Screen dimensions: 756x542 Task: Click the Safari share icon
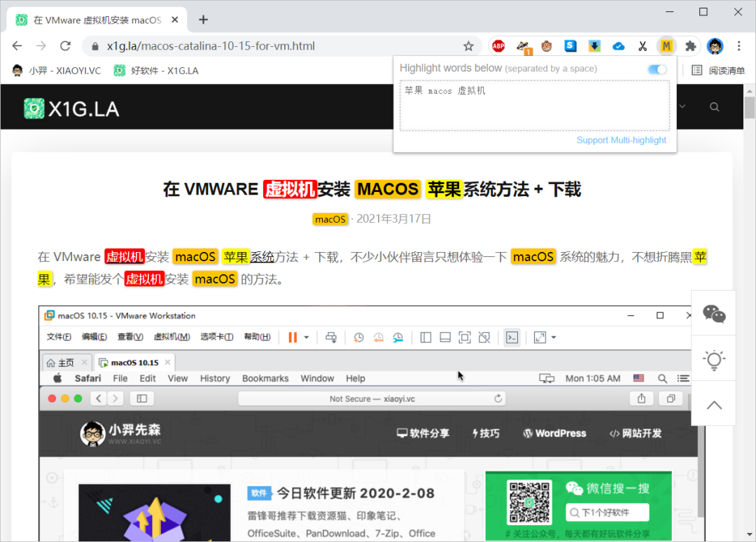click(641, 398)
